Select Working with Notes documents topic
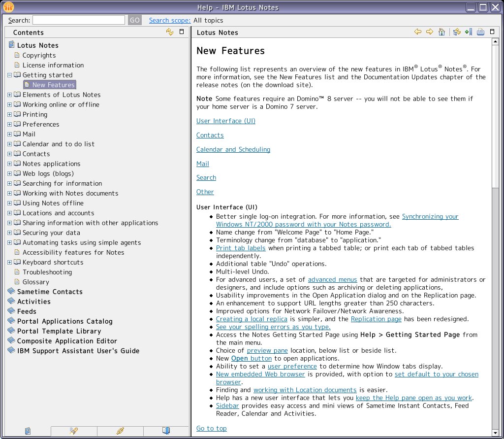This screenshot has width=504, height=439. click(70, 193)
